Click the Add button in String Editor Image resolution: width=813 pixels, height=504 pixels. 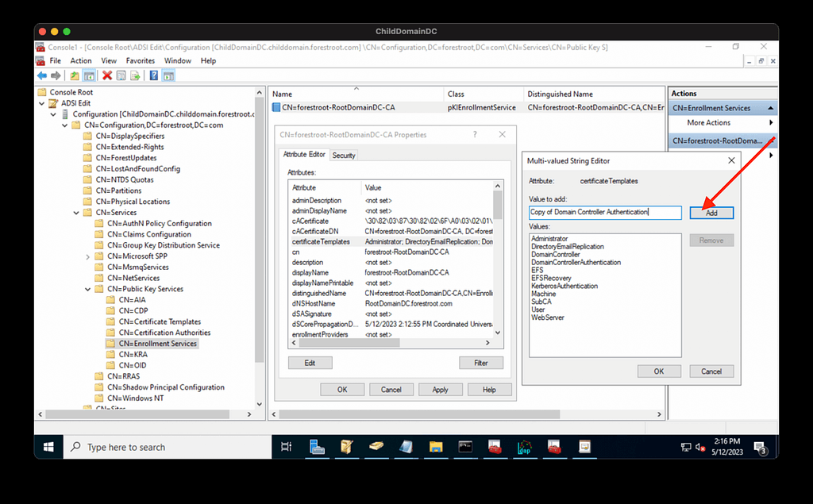pos(711,213)
